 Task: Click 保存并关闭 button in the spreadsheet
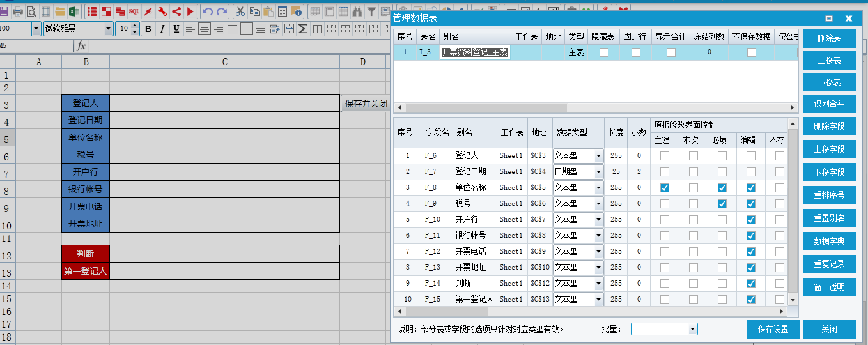tap(366, 103)
